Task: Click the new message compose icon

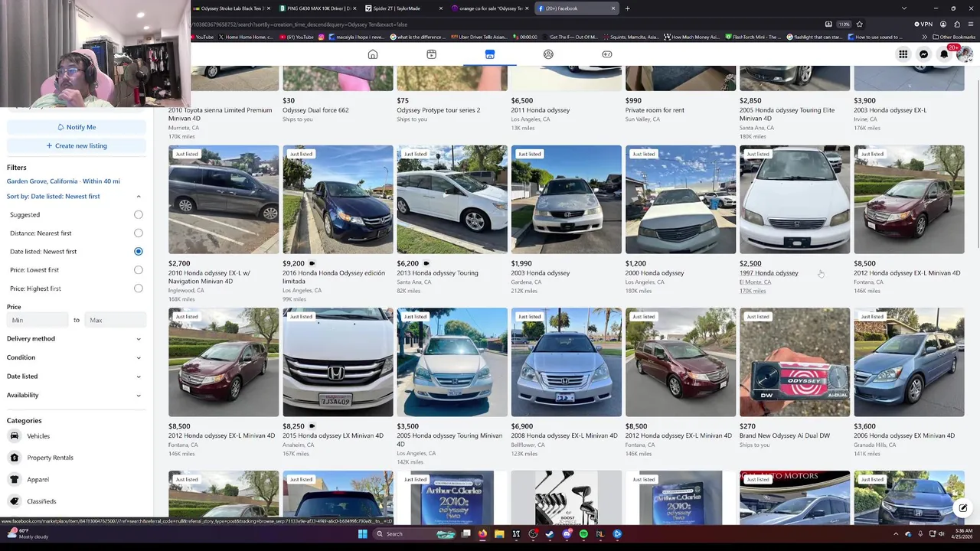Action: (x=963, y=508)
